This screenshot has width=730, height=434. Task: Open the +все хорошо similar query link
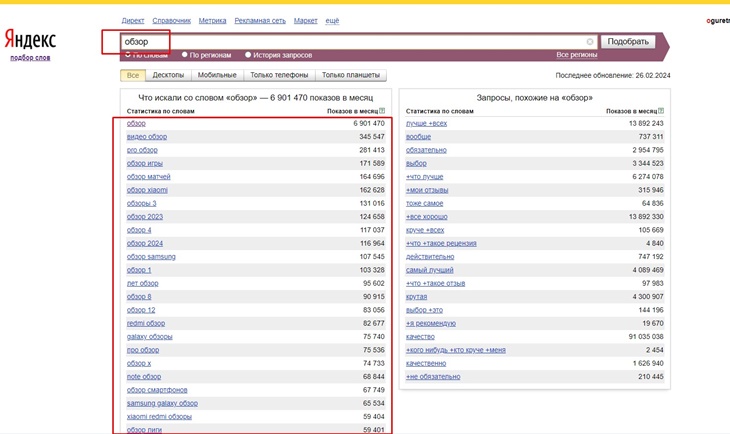pos(426,217)
